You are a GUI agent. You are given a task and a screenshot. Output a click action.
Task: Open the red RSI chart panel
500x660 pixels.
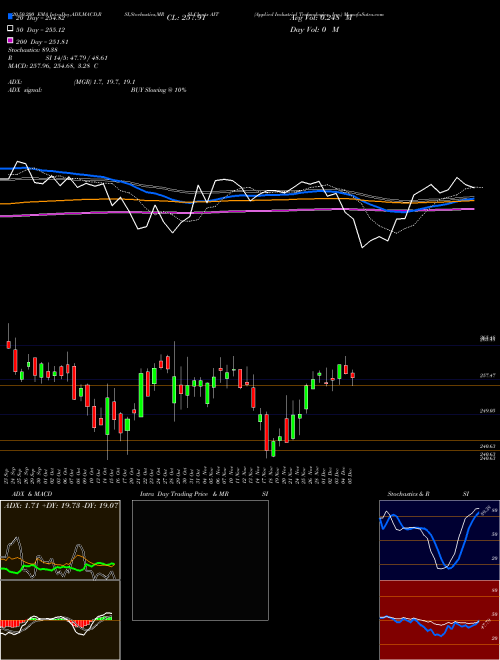(x=439, y=620)
